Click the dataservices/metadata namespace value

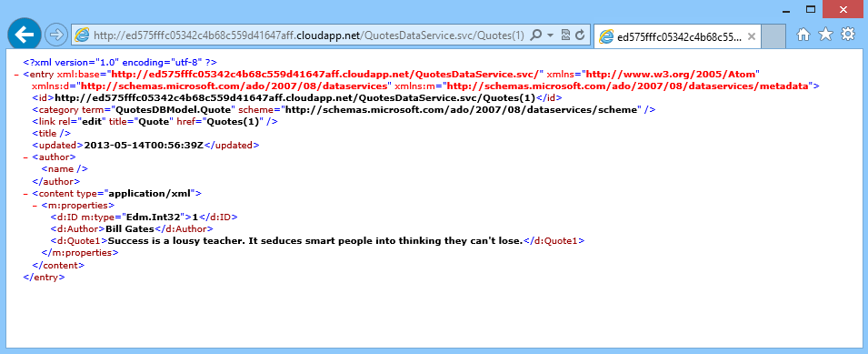click(x=628, y=86)
